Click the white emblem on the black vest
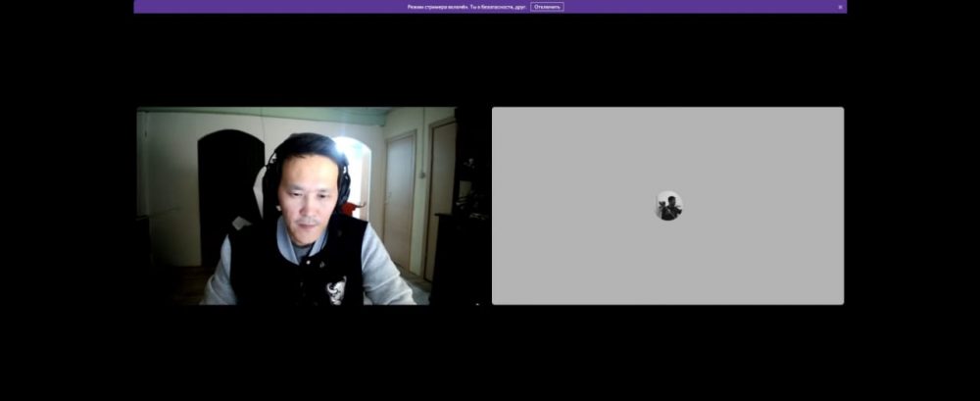This screenshot has width=980, height=401. (336, 289)
